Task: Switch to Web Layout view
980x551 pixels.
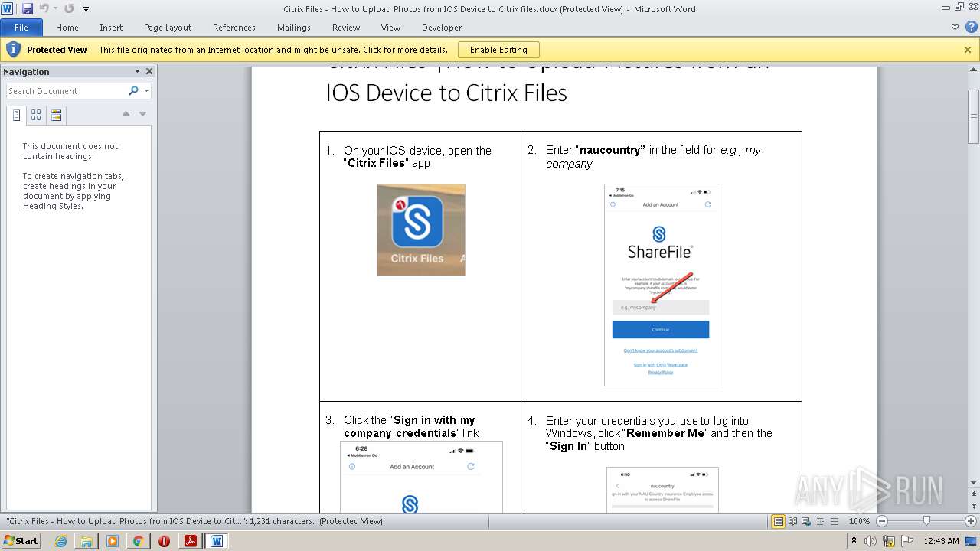Action: [x=805, y=521]
